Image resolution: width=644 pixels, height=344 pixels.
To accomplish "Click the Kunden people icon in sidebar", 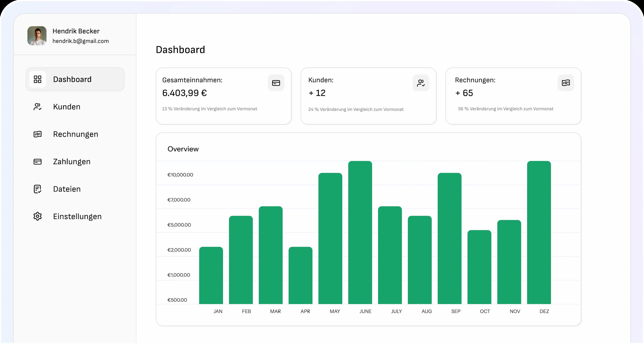I will click(38, 107).
